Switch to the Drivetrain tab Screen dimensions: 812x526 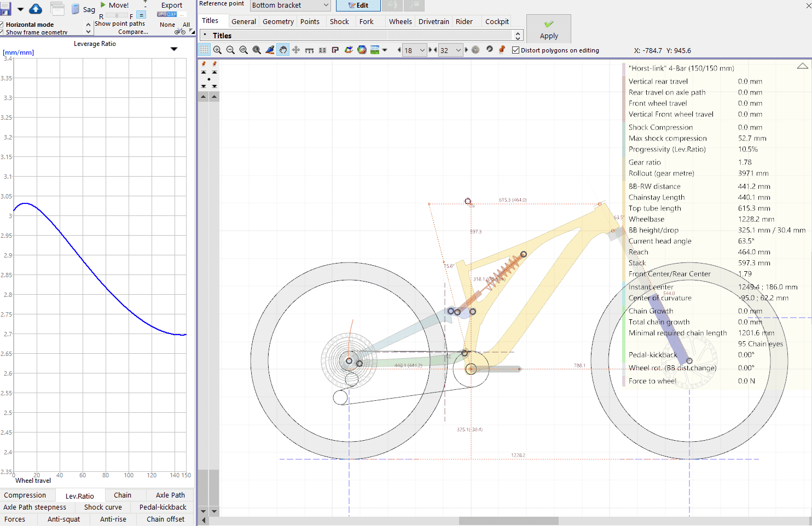pos(433,21)
